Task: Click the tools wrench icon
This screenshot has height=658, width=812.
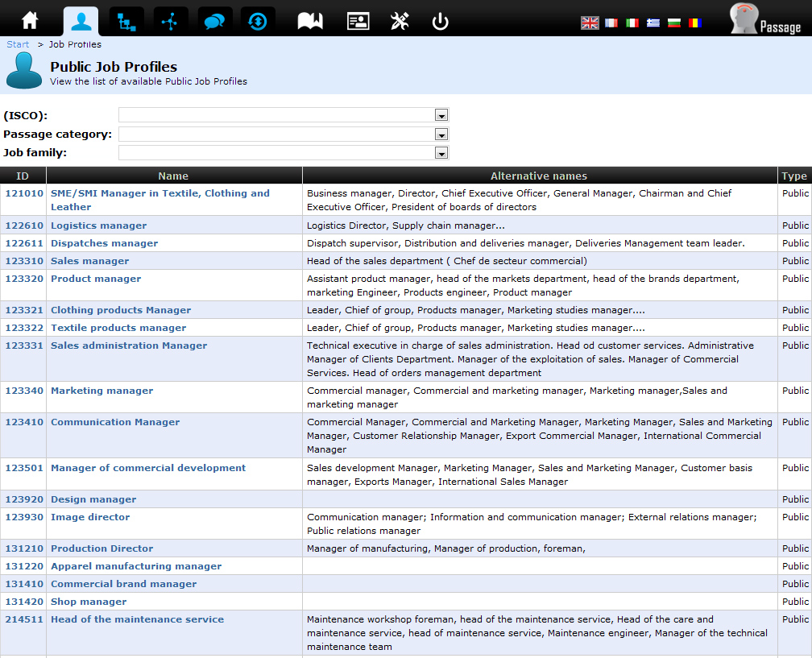Action: point(400,21)
